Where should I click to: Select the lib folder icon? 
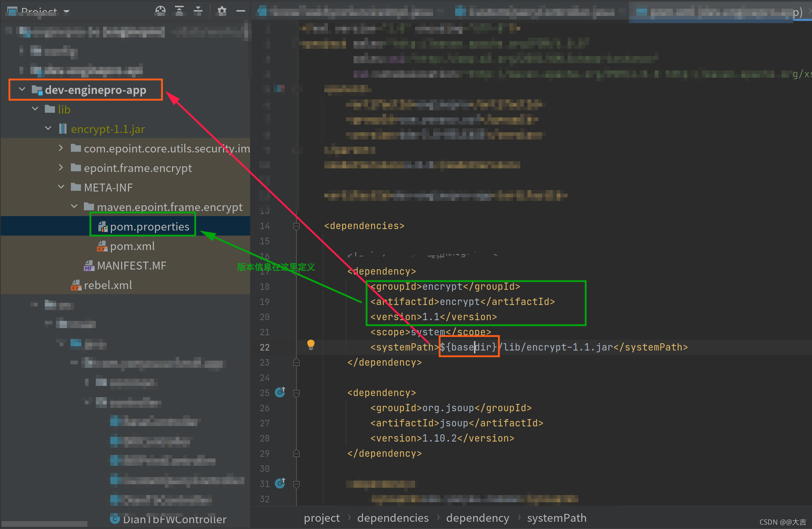[x=50, y=109]
